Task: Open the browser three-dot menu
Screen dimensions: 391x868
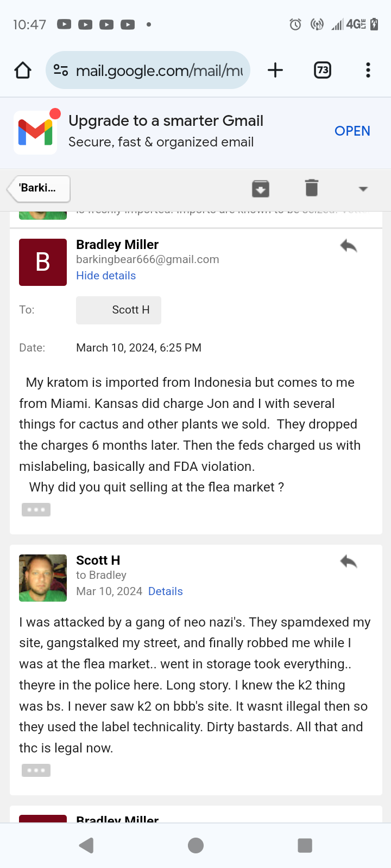Action: [x=368, y=70]
